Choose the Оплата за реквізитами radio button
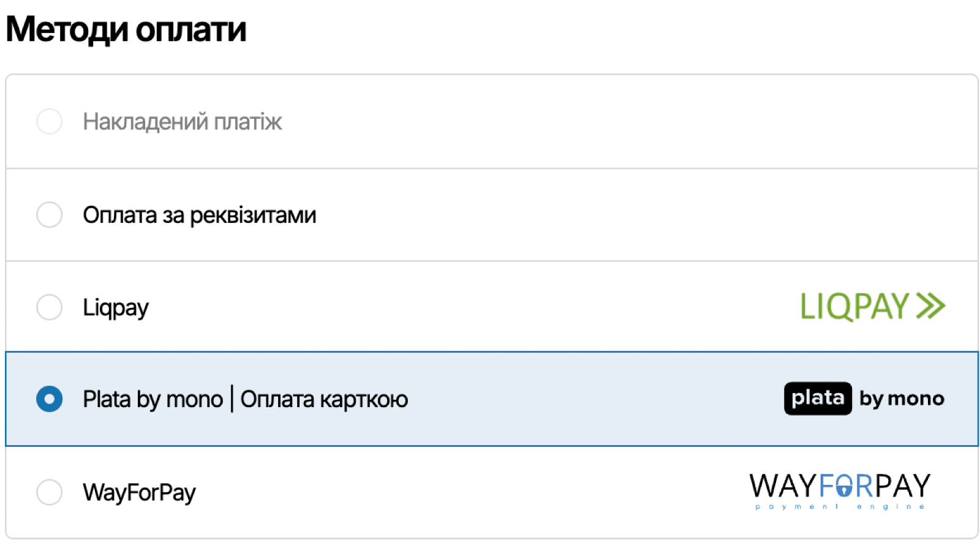Image resolution: width=980 pixels, height=551 pixels. click(50, 215)
